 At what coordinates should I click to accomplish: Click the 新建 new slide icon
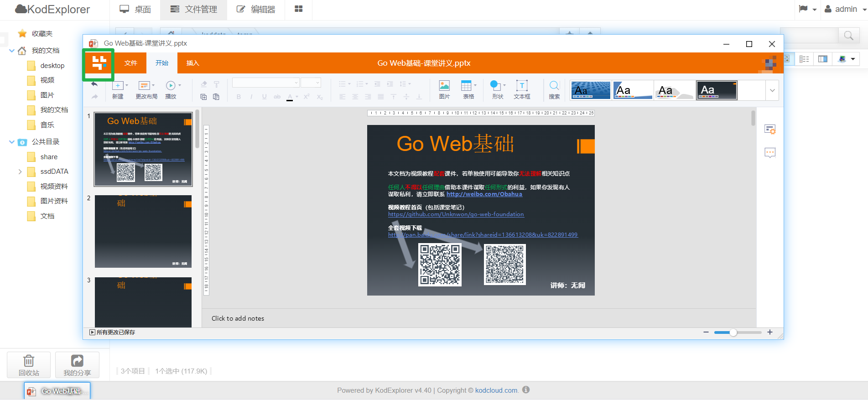[x=118, y=85]
